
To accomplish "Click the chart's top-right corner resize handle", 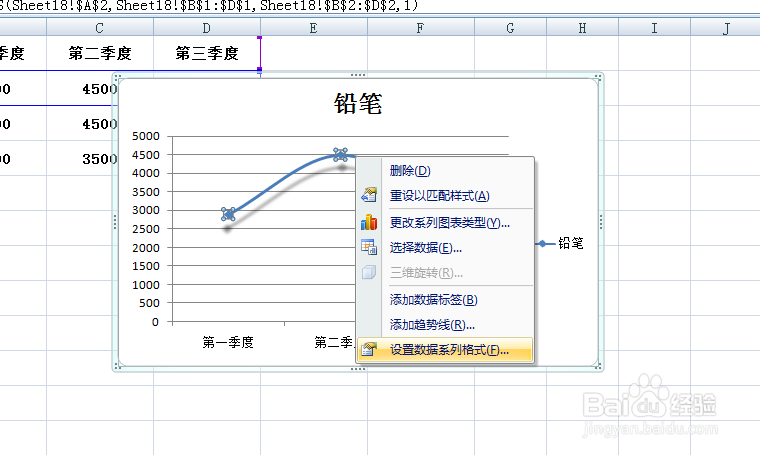I will (x=599, y=78).
